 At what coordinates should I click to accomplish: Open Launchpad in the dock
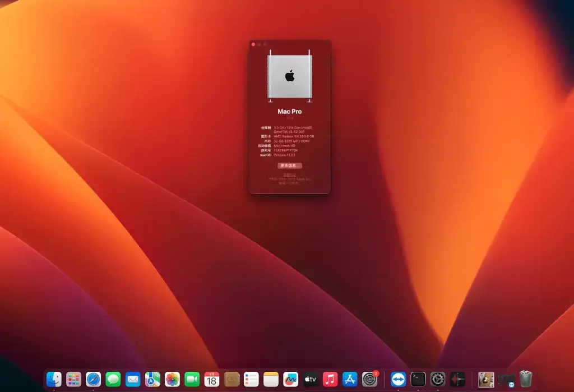73,380
